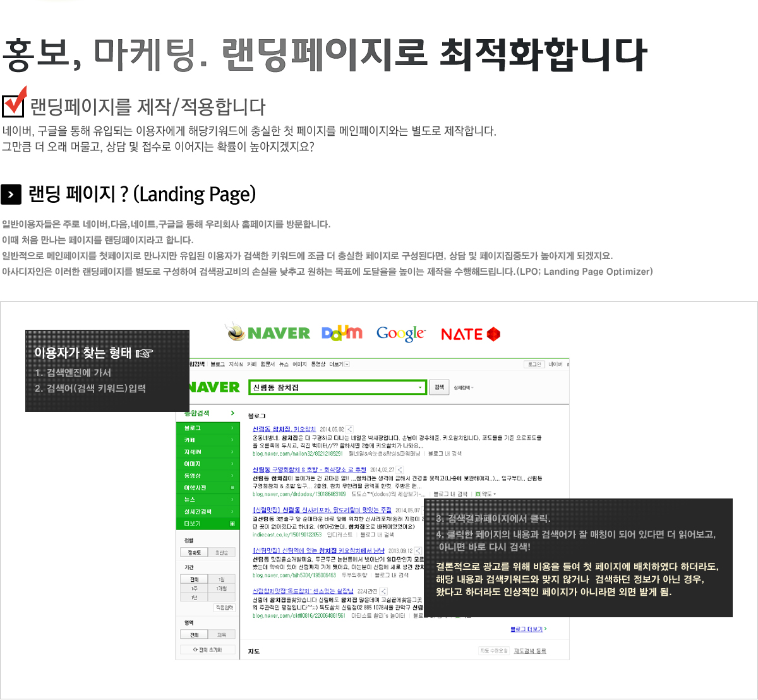Click the Daum logo

pos(342,332)
